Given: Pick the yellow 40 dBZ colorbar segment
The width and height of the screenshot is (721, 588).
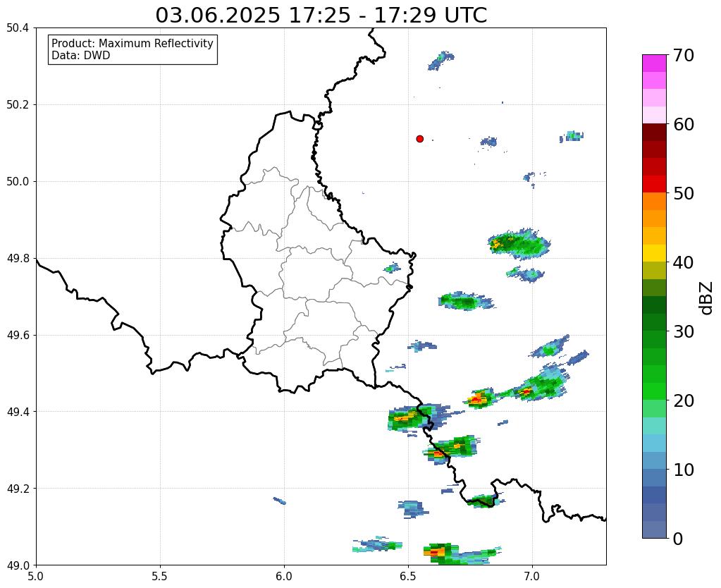Looking at the screenshot, I should pyautogui.click(x=654, y=253).
